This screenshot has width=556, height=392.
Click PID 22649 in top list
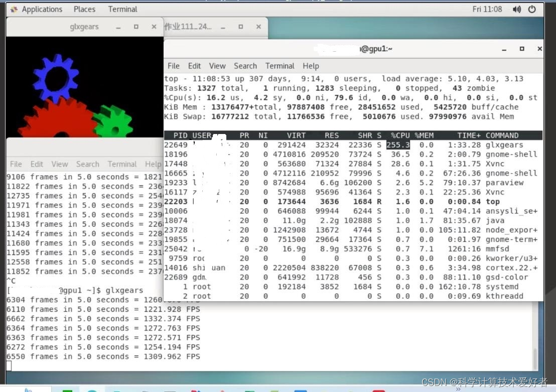tap(176, 145)
